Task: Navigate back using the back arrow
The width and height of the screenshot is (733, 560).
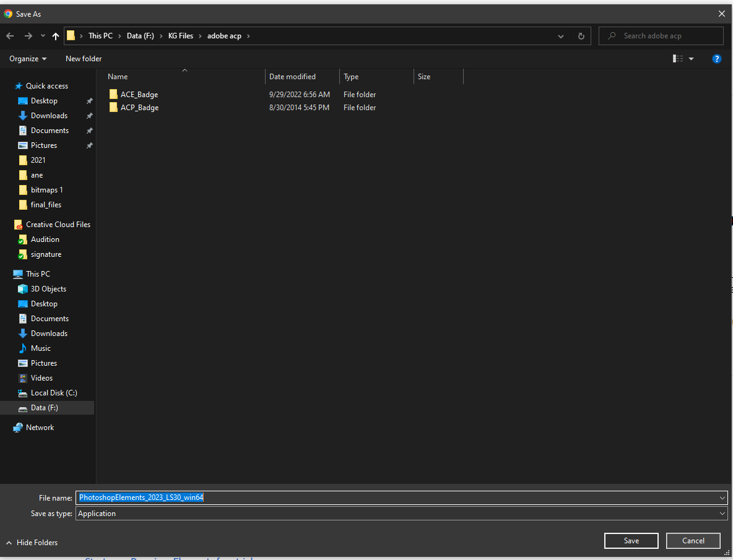Action: point(10,36)
